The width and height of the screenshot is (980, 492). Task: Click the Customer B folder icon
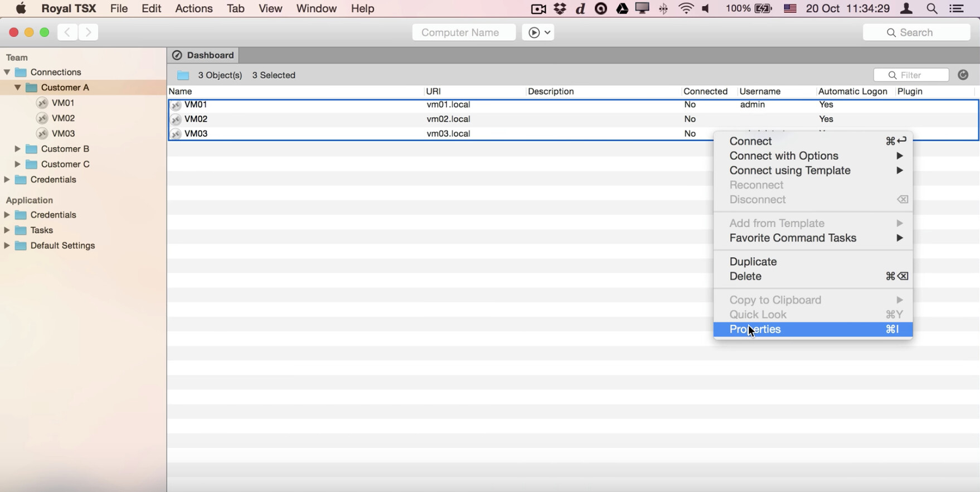[x=32, y=149]
